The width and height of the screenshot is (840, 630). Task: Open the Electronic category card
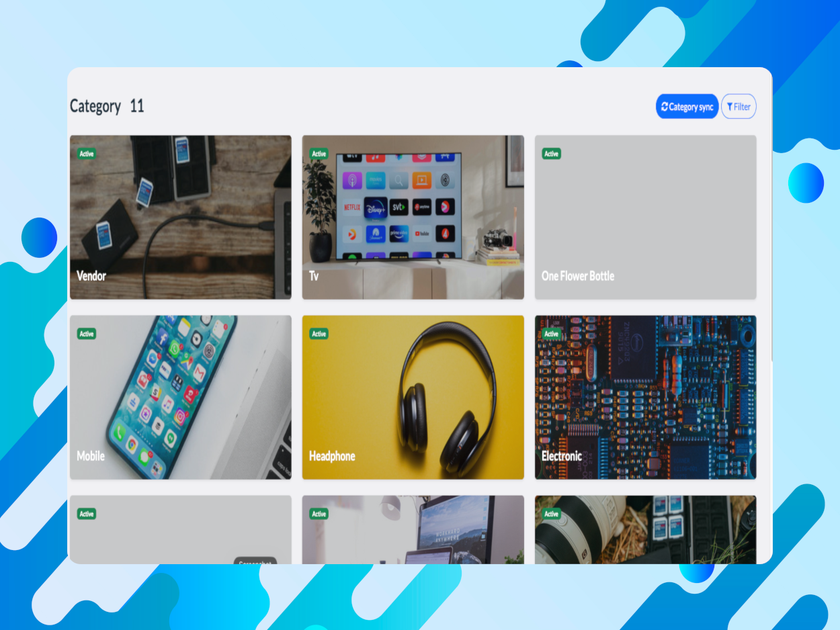(x=646, y=398)
